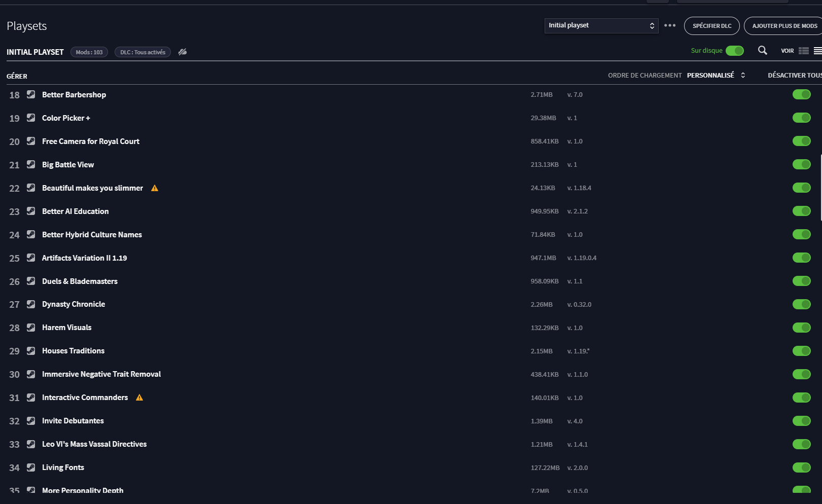Select Better Hybrid Culture Names entry
Screen dimensions: 822x504
[x=92, y=234]
